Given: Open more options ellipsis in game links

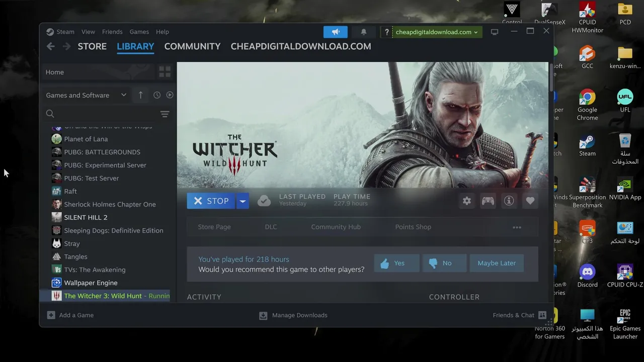Looking at the screenshot, I should pyautogui.click(x=517, y=227).
